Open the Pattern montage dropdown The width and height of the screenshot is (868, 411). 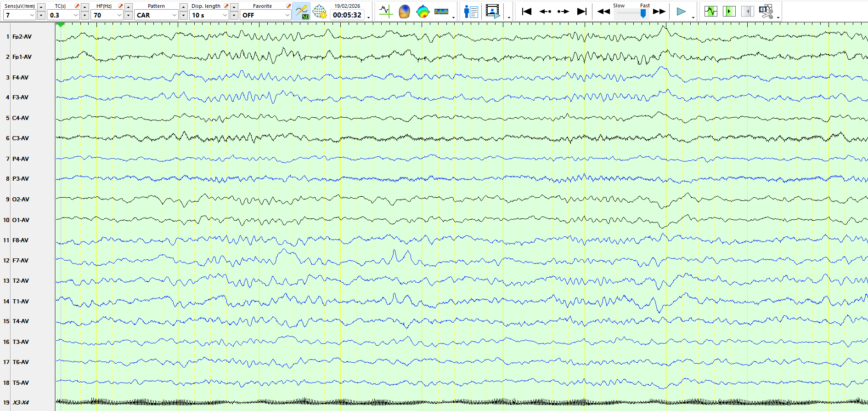(x=157, y=15)
